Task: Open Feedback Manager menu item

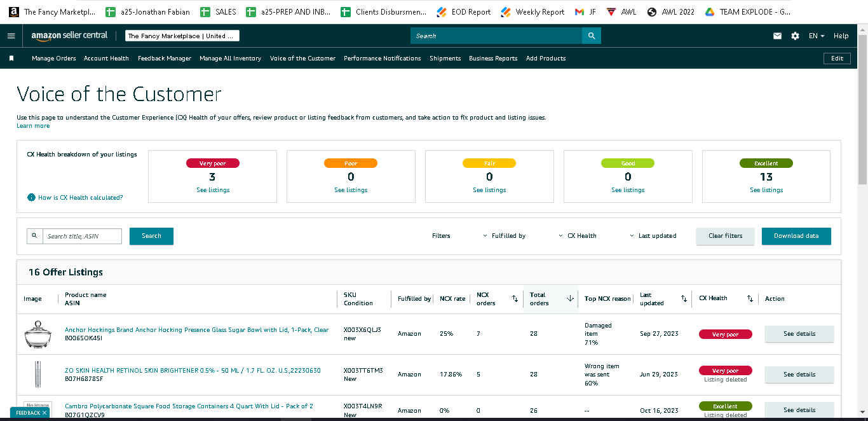Action: pos(165,59)
